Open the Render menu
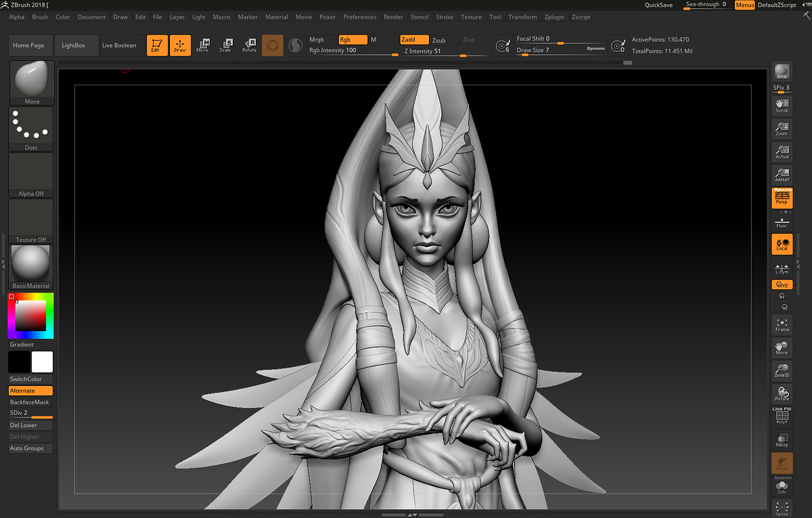 tap(393, 17)
